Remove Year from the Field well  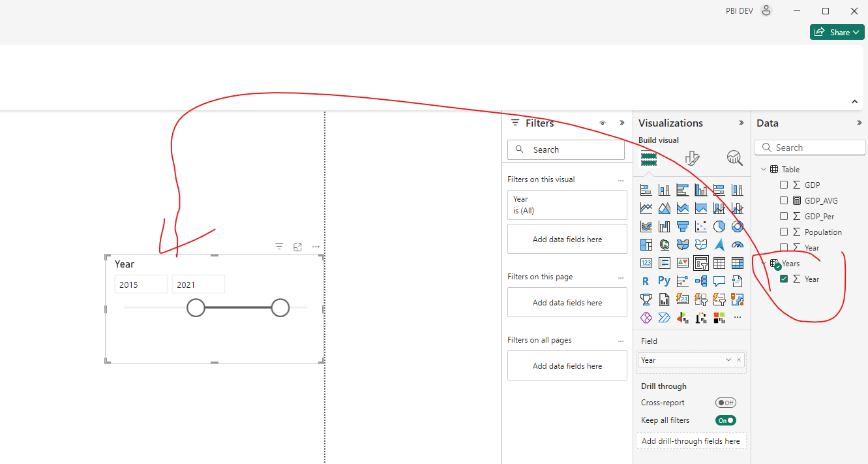point(739,360)
